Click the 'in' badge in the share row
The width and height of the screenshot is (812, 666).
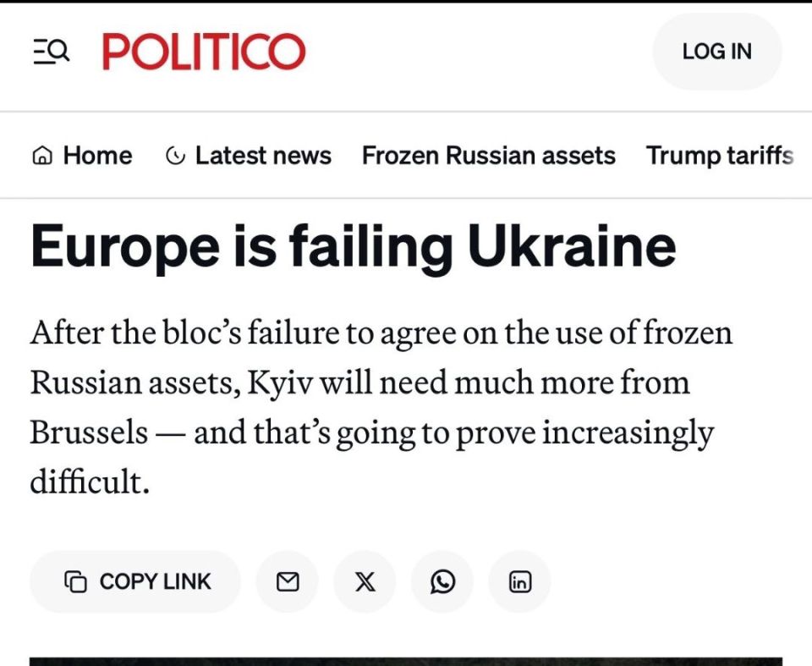(519, 581)
